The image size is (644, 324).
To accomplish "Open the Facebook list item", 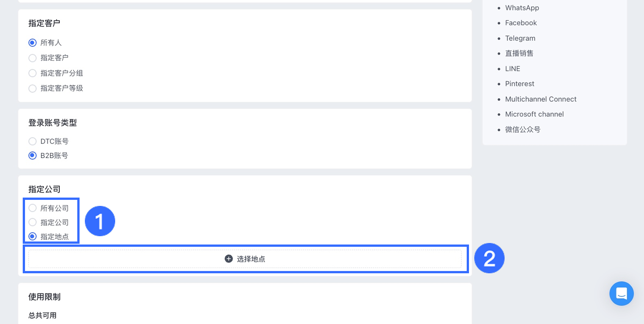I will [x=521, y=23].
